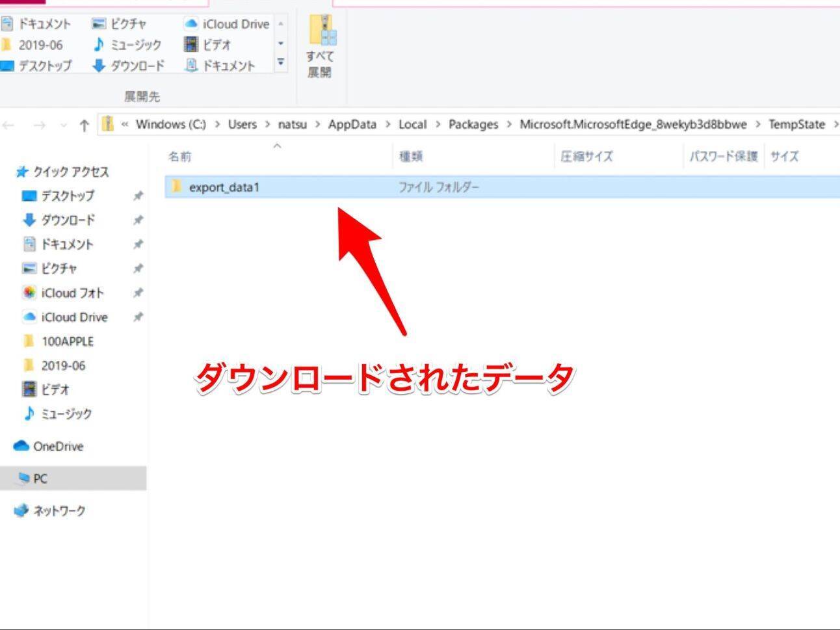Click pin icon next to ピクチャ in sidebar
This screenshot has width=840, height=630.
[138, 269]
